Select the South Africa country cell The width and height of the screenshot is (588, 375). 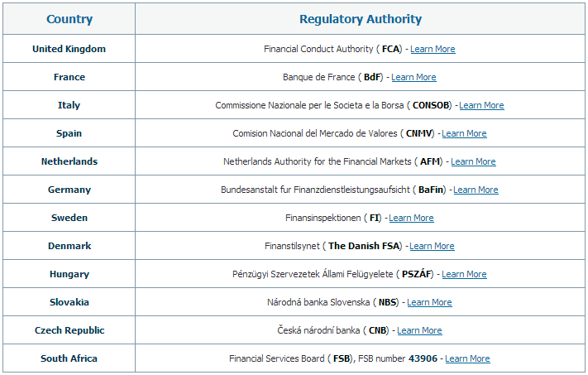[x=69, y=358]
